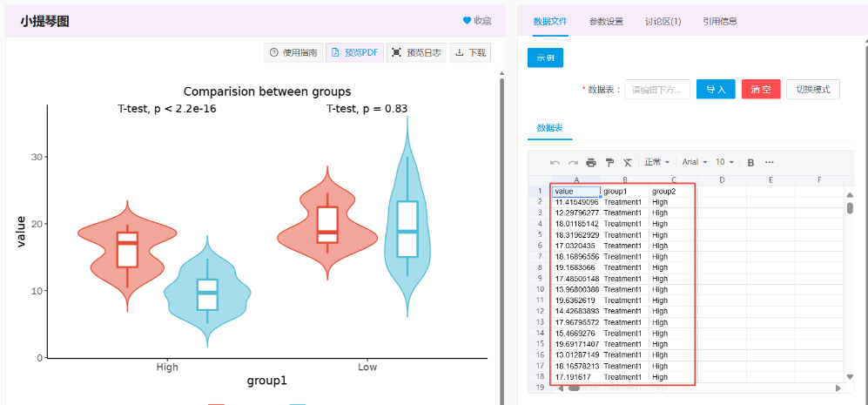Select the paint format brush icon

609,163
